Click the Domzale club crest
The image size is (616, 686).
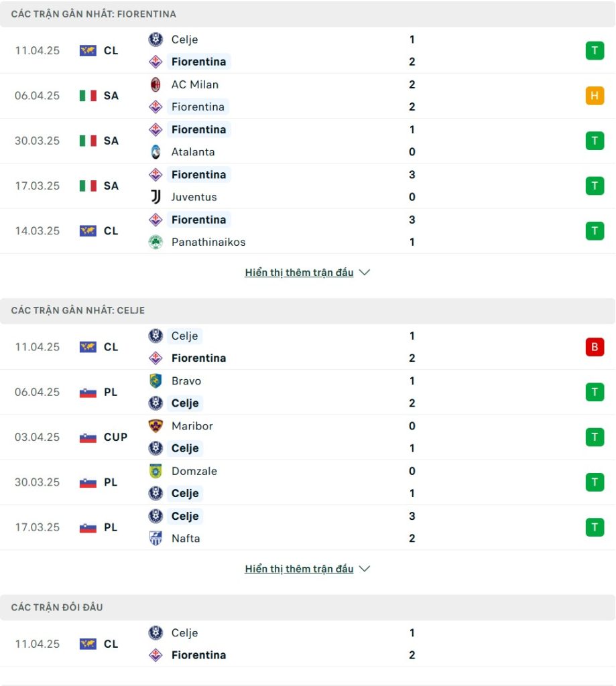(x=156, y=471)
